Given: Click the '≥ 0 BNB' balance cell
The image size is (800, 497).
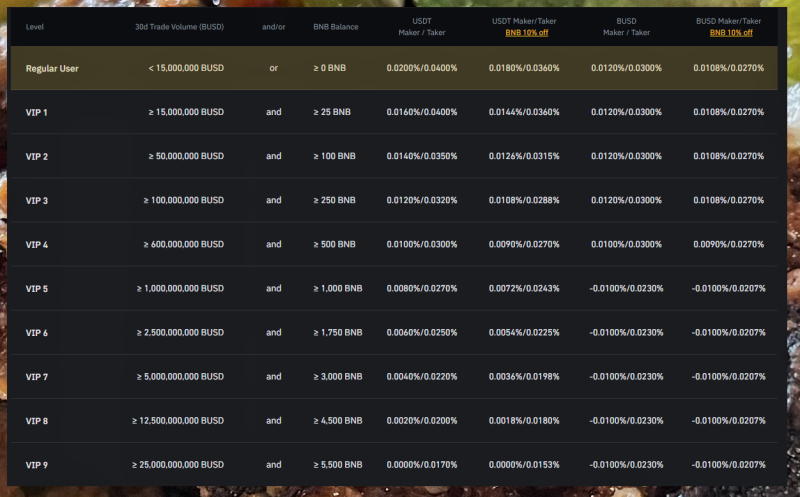Looking at the screenshot, I should (x=330, y=68).
